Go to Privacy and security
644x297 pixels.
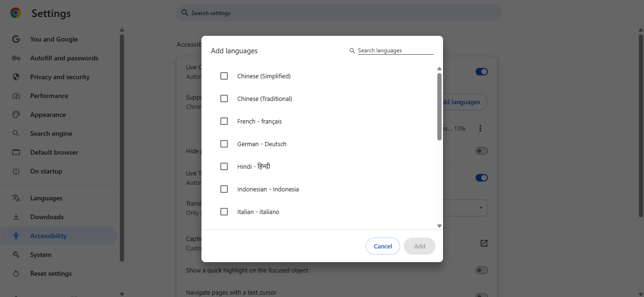tap(59, 77)
